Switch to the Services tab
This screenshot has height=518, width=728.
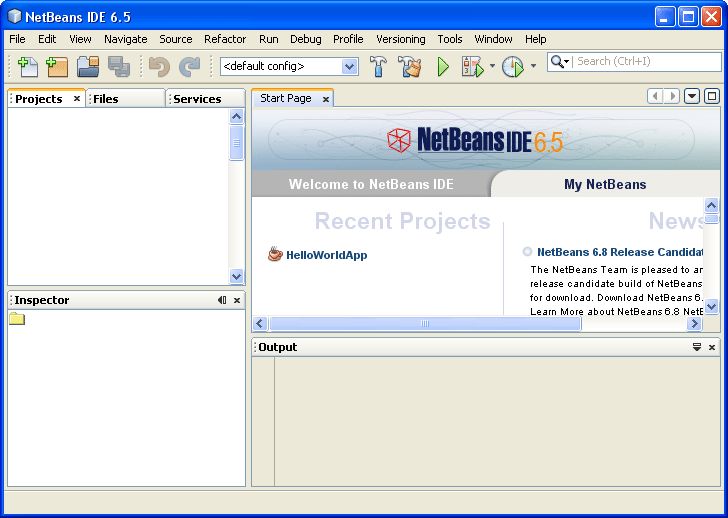click(205, 98)
